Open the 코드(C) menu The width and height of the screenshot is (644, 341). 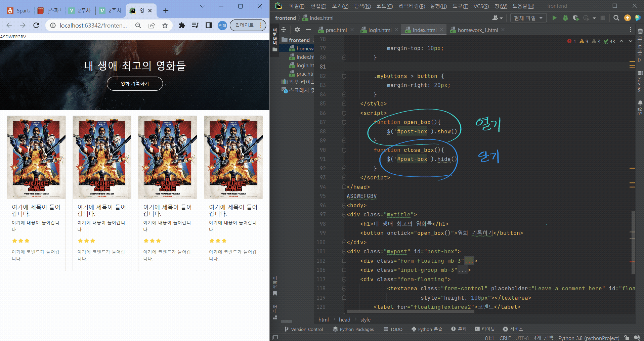(384, 6)
